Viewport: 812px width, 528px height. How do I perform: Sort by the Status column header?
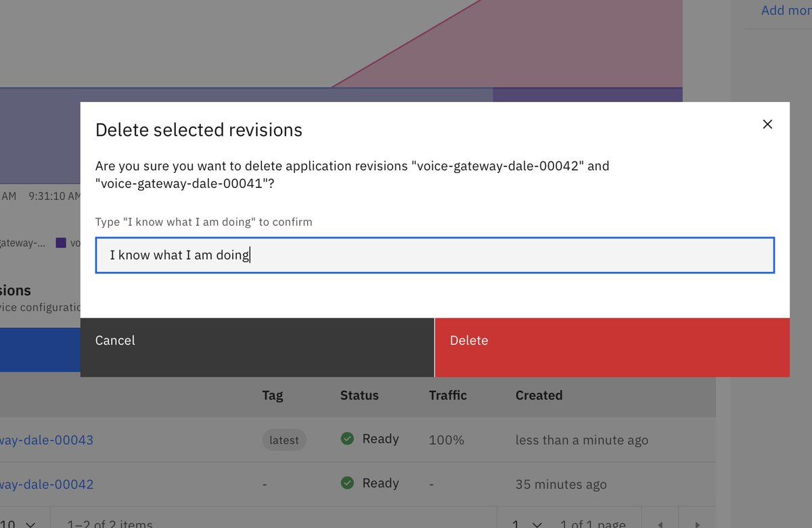point(359,395)
